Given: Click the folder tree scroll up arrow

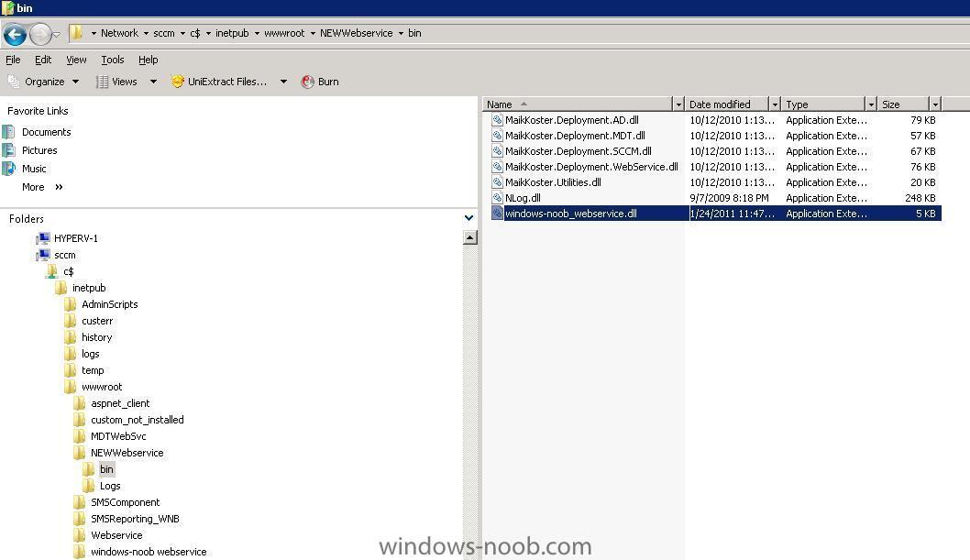Looking at the screenshot, I should (x=470, y=237).
